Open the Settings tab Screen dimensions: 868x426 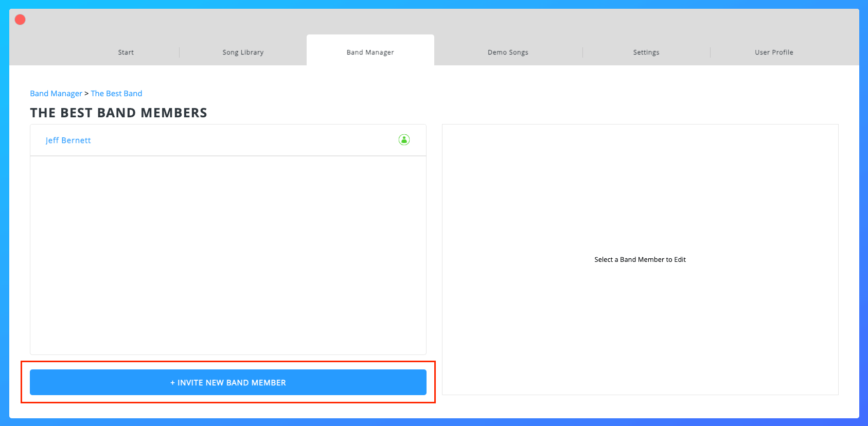(646, 52)
